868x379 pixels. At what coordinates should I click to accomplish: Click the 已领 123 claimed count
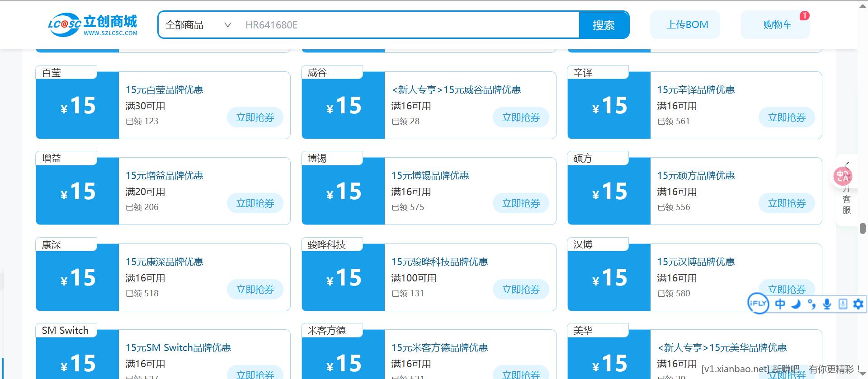coord(142,121)
